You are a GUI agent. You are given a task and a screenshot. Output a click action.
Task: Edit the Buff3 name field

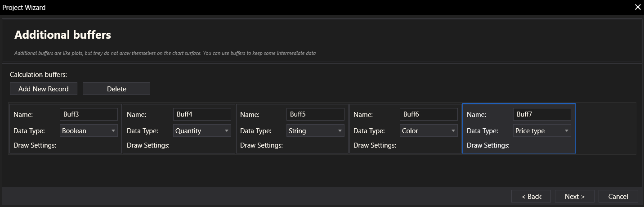[89, 114]
